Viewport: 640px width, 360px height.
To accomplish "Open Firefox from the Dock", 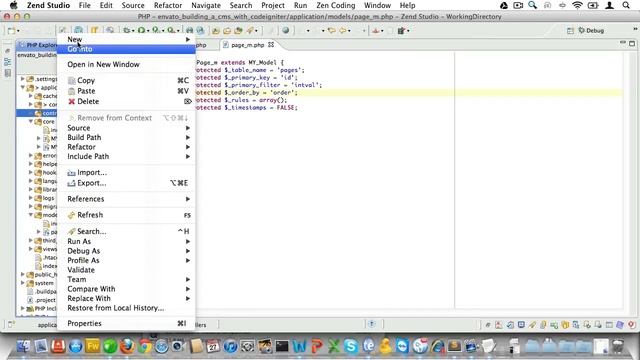I will tap(127, 347).
